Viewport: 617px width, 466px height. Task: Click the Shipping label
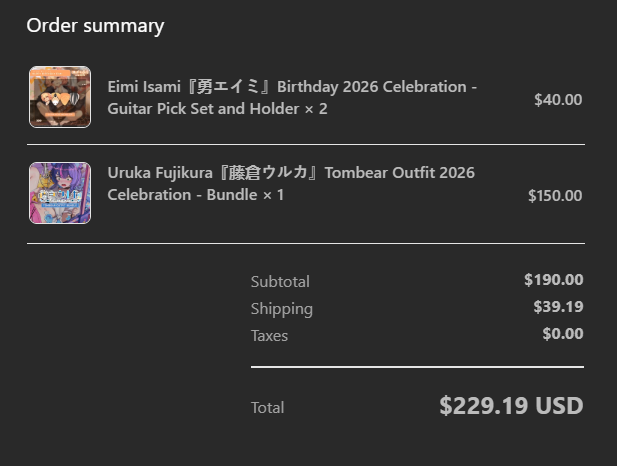pos(282,309)
